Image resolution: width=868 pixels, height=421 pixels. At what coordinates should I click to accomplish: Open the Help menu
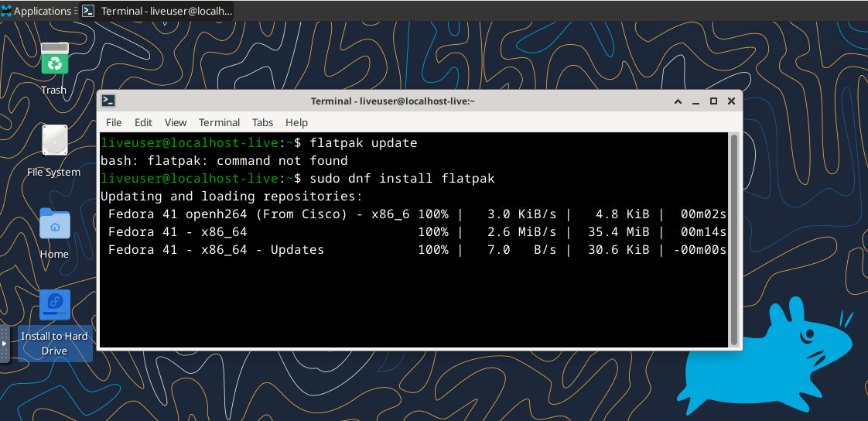[296, 122]
